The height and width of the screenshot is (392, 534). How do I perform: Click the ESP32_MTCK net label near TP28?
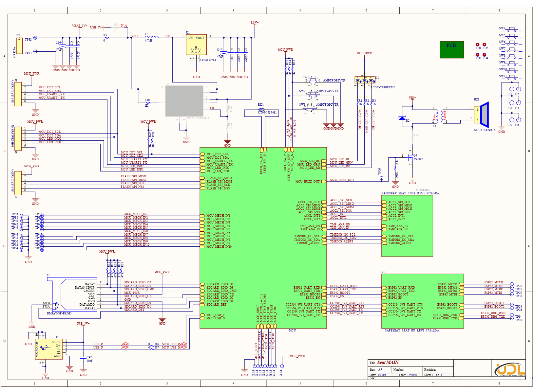(494, 282)
